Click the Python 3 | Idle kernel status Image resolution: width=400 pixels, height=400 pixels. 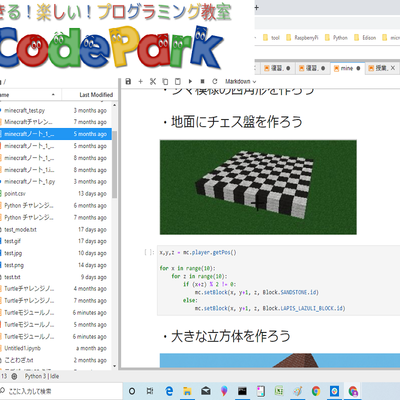point(42,376)
